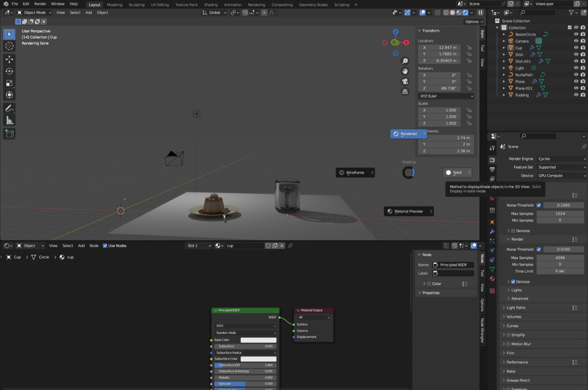Screen dimensions: 588x390
Task: Click the Blender logo menu icon
Action: tap(6, 4)
